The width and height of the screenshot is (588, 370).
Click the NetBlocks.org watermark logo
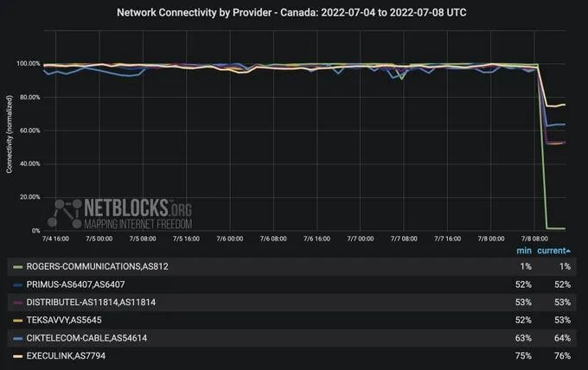pos(120,214)
